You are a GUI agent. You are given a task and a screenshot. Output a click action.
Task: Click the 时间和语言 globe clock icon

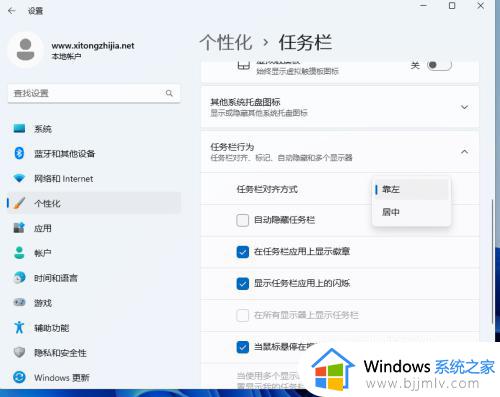[19, 278]
